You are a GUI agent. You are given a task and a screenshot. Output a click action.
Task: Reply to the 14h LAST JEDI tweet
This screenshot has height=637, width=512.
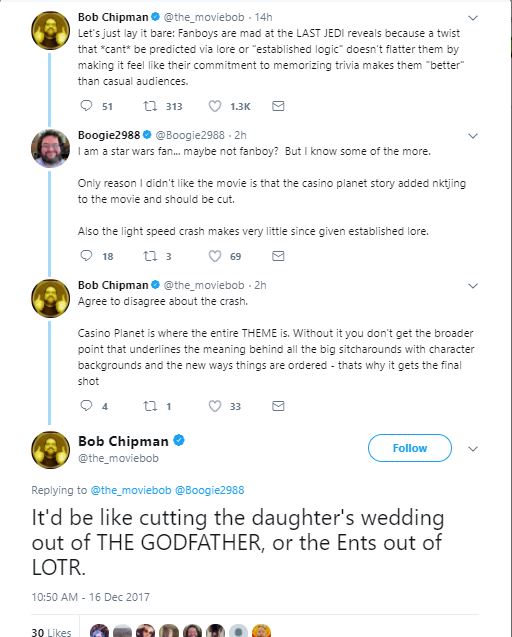click(86, 106)
